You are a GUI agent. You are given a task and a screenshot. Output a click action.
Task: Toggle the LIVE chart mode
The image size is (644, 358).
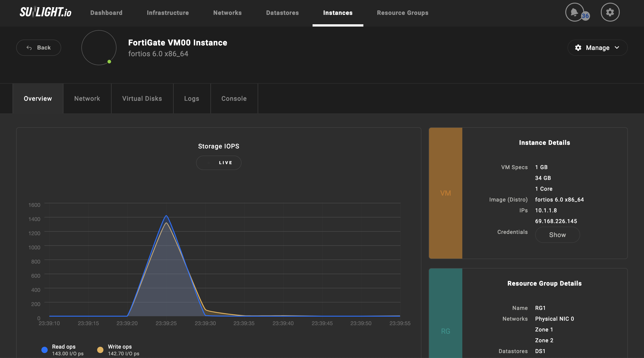tap(219, 163)
